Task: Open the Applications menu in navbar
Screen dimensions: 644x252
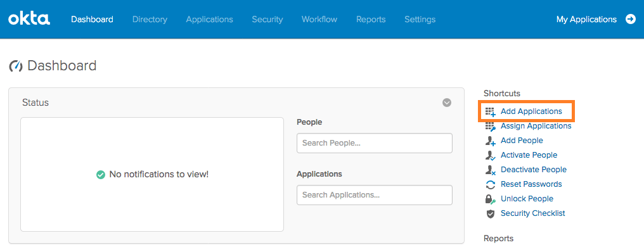Action: click(x=209, y=19)
